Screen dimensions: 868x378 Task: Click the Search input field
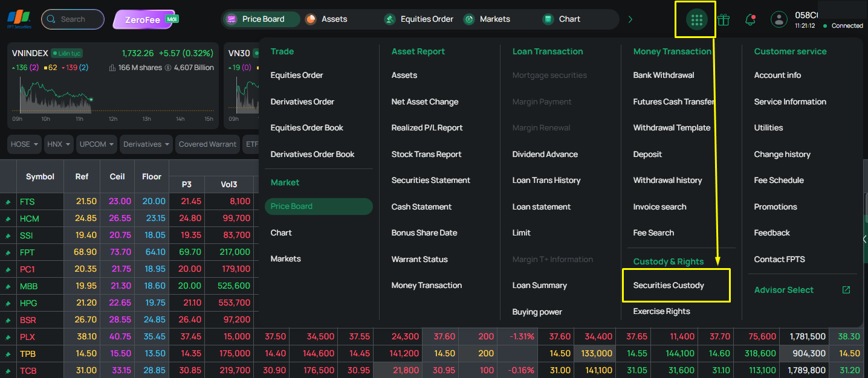pyautogui.click(x=73, y=19)
